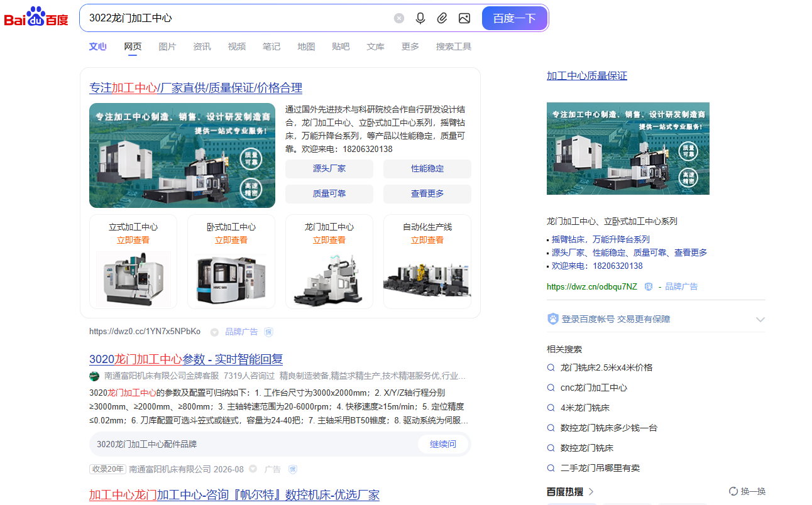The width and height of the screenshot is (812, 505).
Task: Click the large machining center ad banner
Action: click(x=182, y=155)
